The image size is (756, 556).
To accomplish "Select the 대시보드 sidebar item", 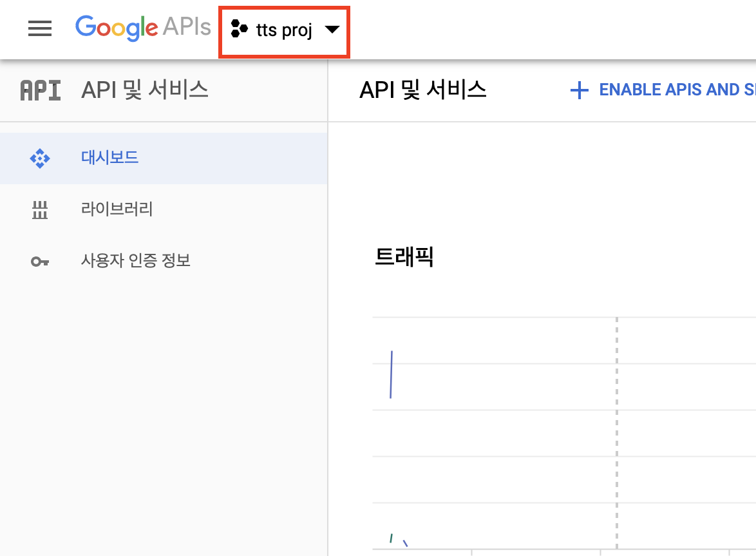I will [x=164, y=158].
